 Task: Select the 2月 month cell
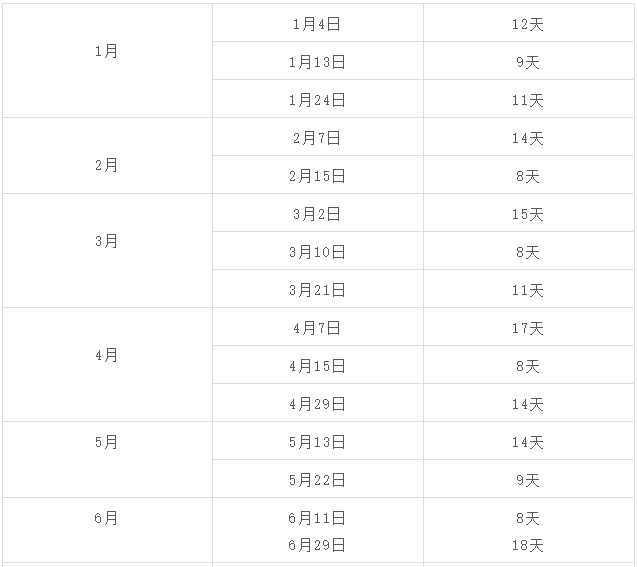click(x=107, y=165)
